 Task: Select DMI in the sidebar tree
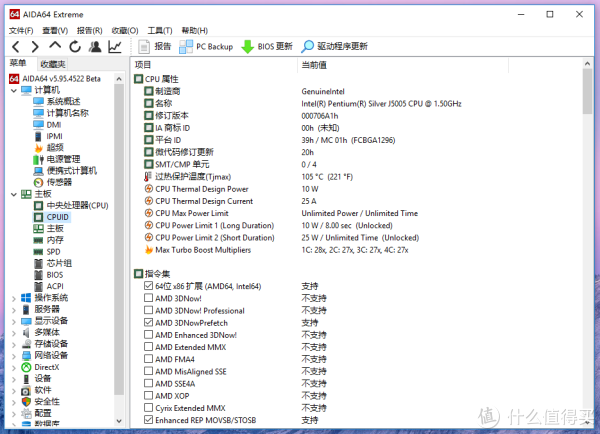point(47,125)
